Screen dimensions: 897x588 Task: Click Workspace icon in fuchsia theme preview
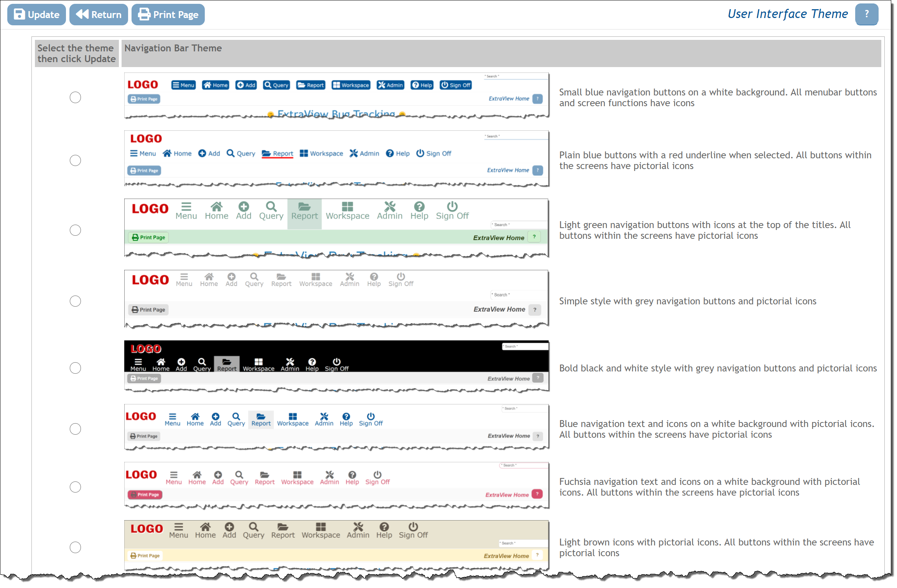coord(297,475)
